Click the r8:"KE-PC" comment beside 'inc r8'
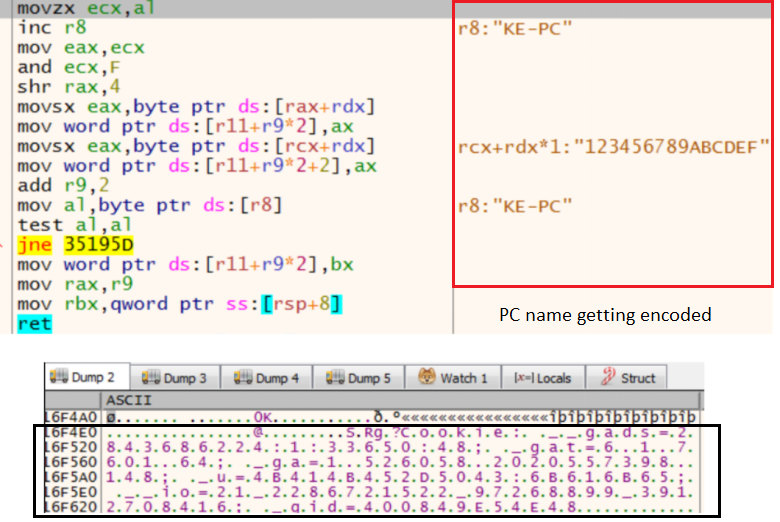 click(x=515, y=28)
